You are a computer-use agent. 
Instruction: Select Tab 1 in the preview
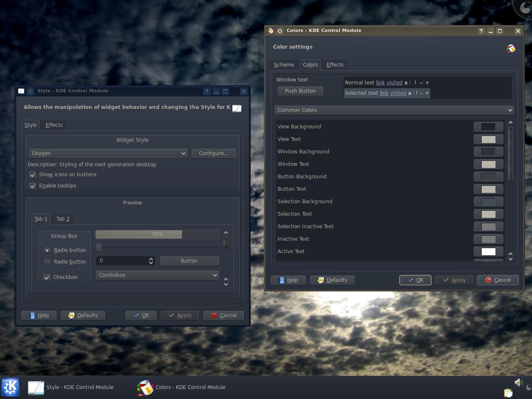point(41,219)
